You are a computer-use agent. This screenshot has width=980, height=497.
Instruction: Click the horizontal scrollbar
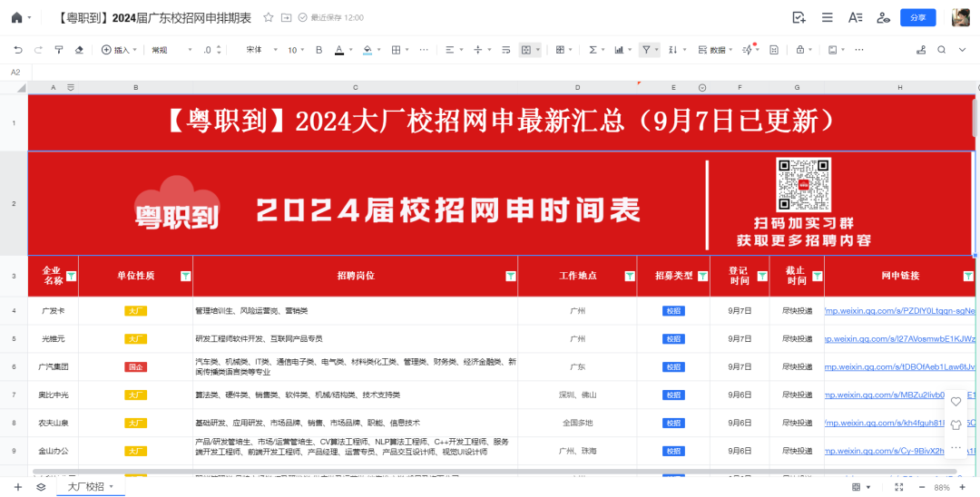coord(494,472)
